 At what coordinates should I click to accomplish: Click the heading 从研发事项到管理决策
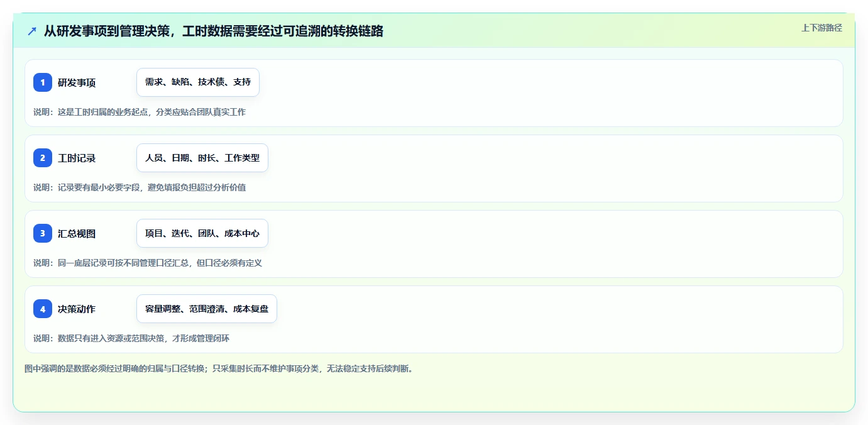(214, 31)
